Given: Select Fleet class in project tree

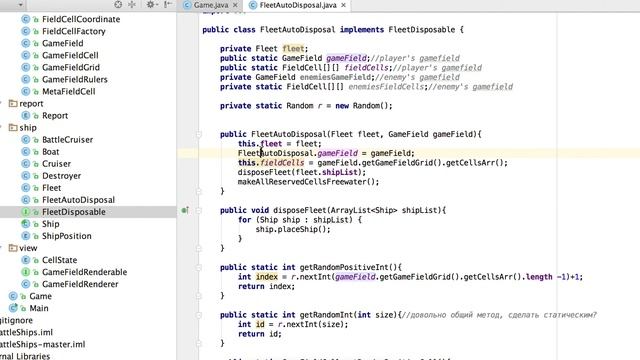Looking at the screenshot, I should point(51,188).
